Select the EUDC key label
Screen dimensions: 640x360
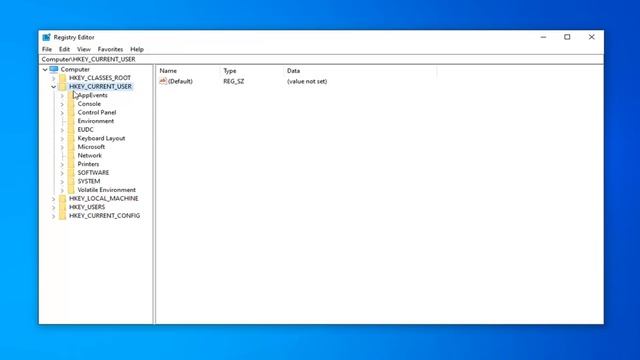pyautogui.click(x=85, y=129)
